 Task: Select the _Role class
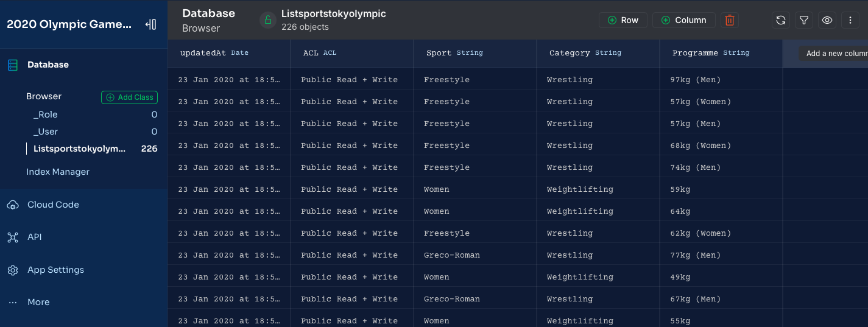(x=46, y=114)
